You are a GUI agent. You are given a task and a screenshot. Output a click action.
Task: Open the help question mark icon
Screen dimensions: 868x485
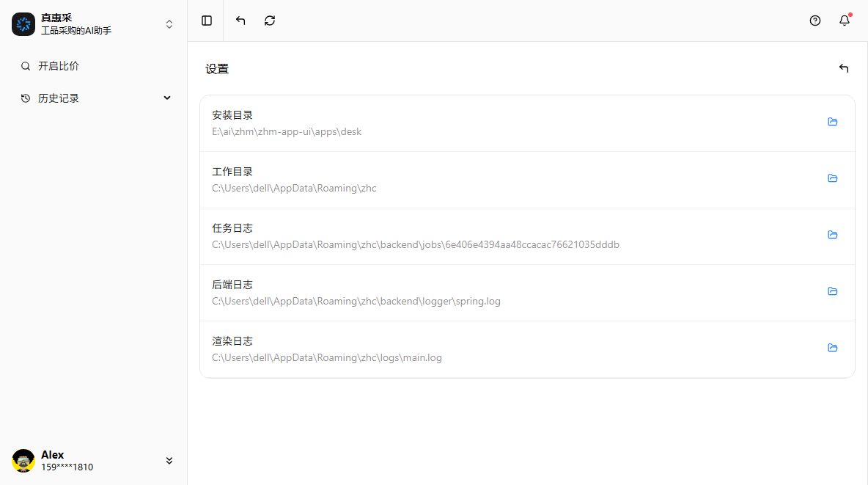(815, 21)
